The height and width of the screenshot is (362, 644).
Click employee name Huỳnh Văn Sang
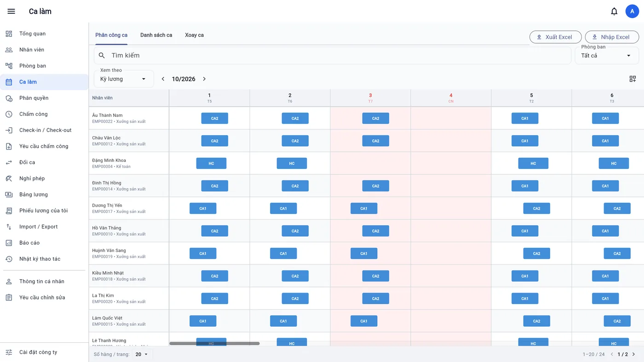click(109, 251)
